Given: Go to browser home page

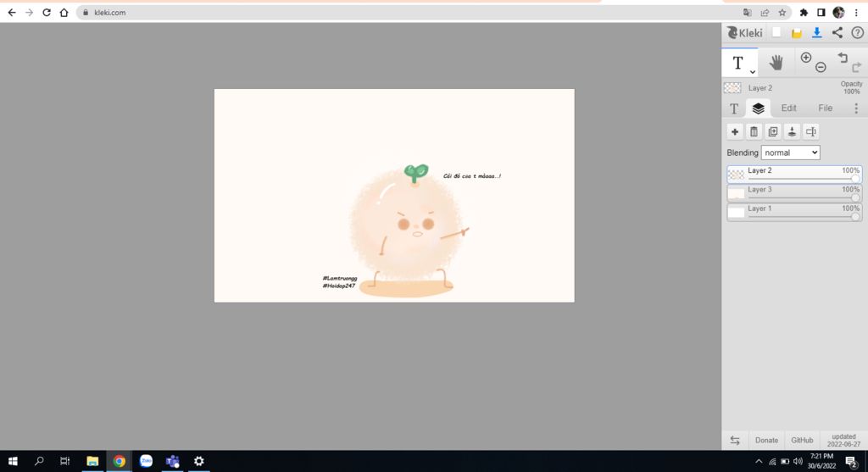Looking at the screenshot, I should pyautogui.click(x=64, y=12).
